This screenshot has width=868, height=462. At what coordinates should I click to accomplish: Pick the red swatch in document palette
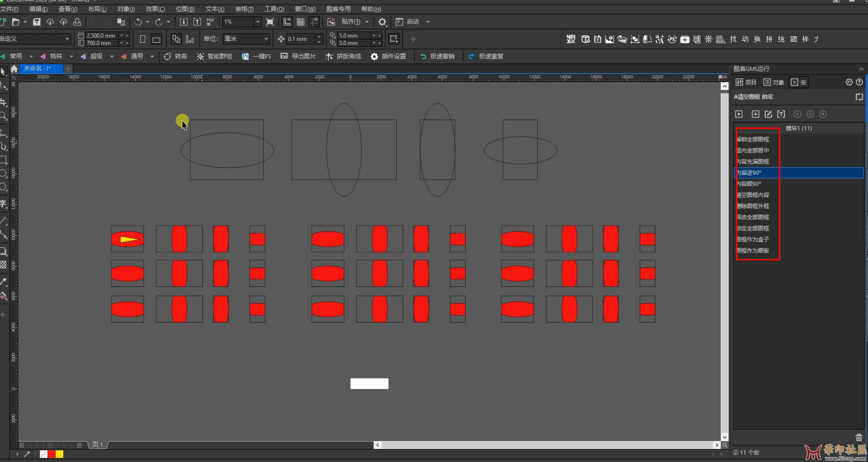point(51,454)
